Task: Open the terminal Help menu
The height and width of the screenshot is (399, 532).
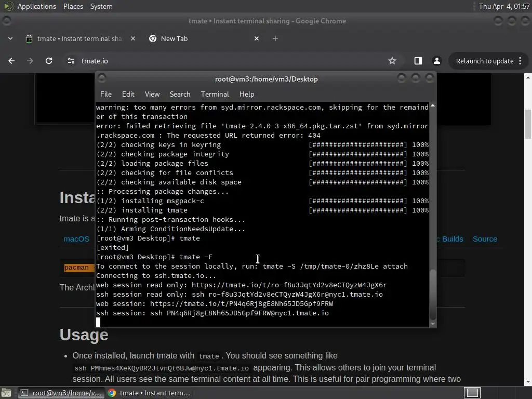Action: click(x=247, y=95)
